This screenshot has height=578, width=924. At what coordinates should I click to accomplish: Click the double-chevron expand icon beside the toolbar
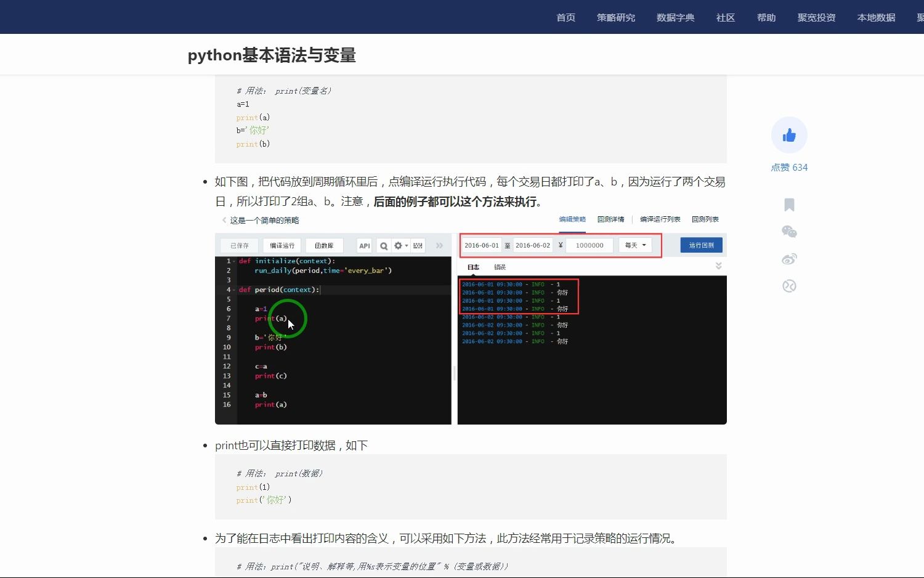(x=439, y=246)
